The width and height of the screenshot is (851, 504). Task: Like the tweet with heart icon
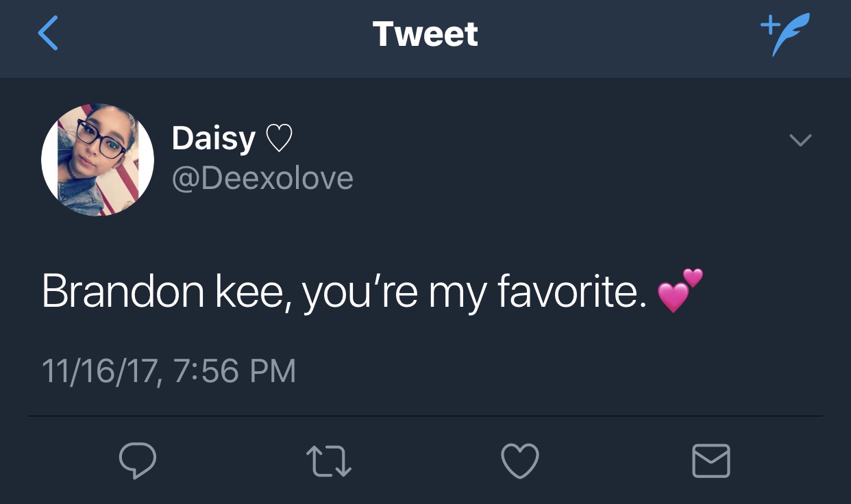tap(520, 460)
